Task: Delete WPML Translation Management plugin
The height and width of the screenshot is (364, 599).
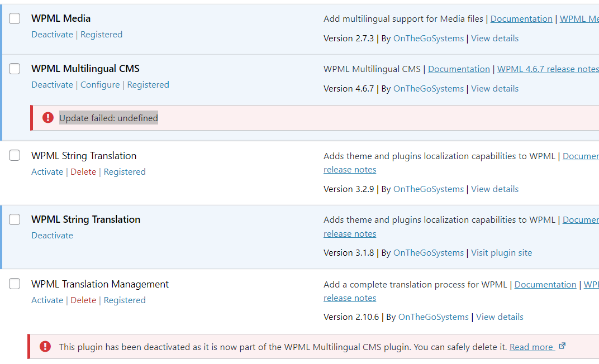Action: point(83,300)
